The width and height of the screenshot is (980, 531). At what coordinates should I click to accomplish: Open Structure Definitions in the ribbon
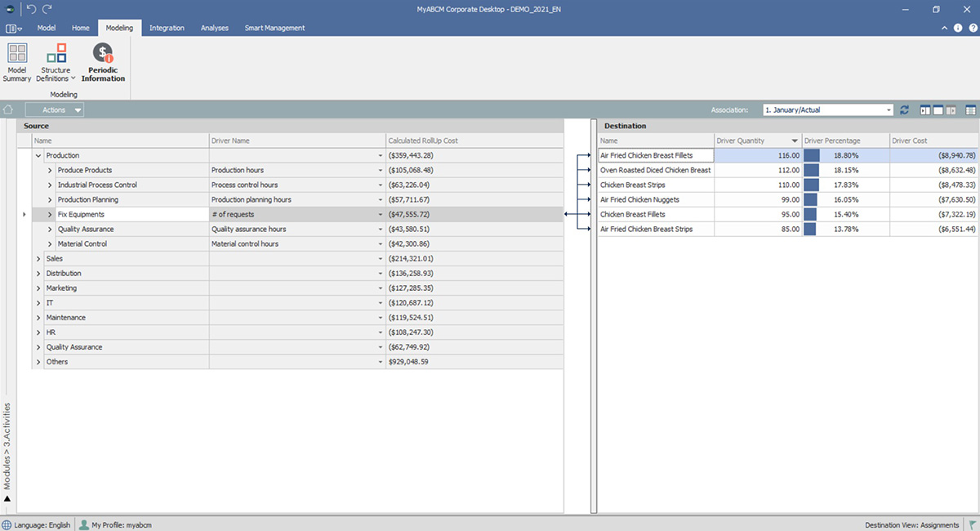[56, 63]
